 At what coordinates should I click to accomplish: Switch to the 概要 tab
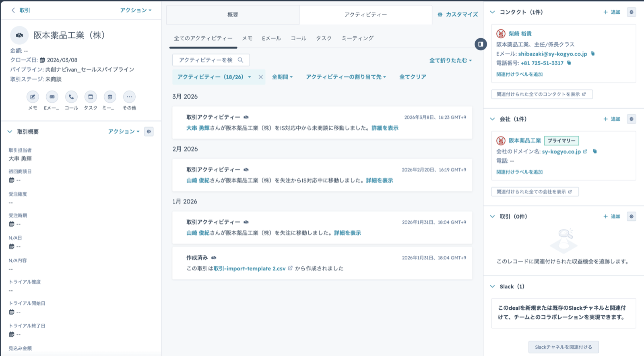[233, 15]
